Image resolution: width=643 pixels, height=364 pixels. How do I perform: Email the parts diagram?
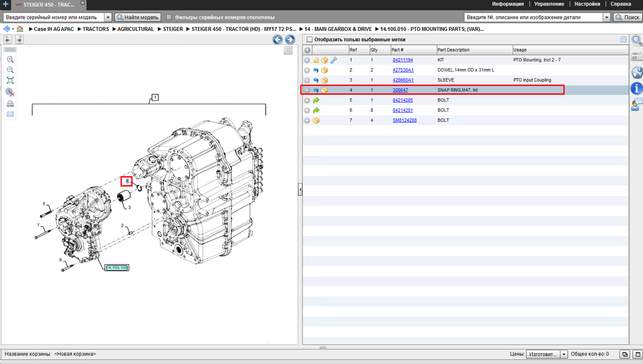pos(10,114)
